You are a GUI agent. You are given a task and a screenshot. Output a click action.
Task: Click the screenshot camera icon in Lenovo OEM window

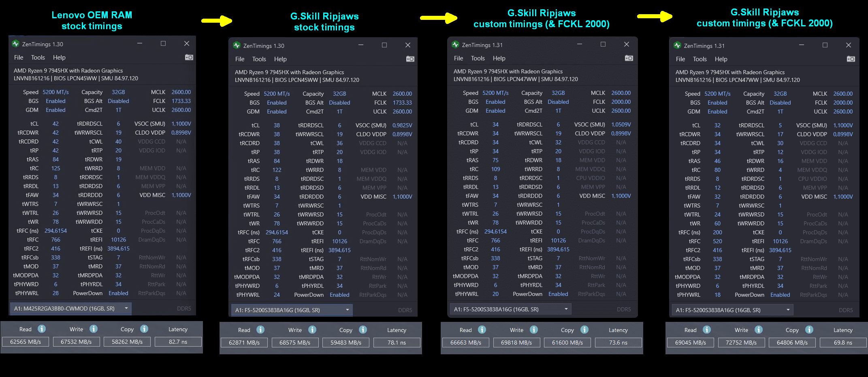pos(189,58)
